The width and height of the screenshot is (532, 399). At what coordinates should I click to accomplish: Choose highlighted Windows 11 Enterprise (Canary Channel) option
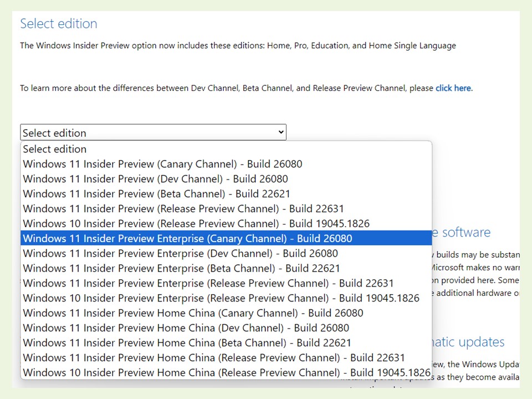(x=226, y=238)
